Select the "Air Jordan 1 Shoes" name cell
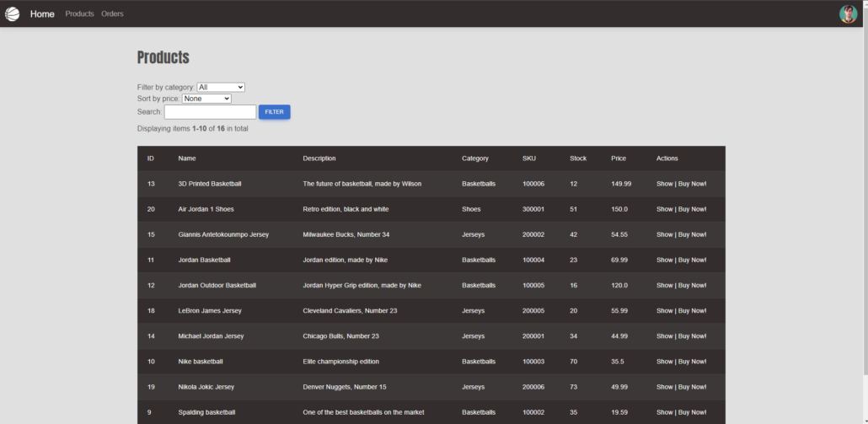 tap(206, 209)
